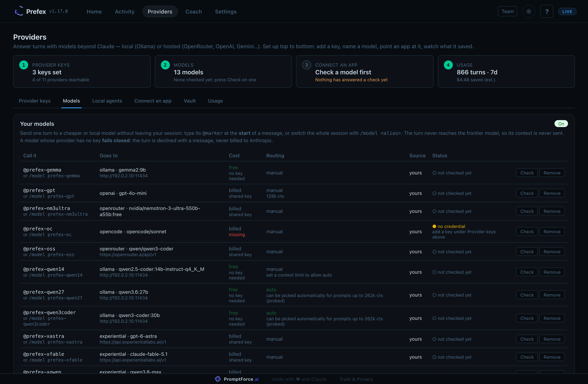
Task: Click the Status column header
Action: (x=440, y=155)
